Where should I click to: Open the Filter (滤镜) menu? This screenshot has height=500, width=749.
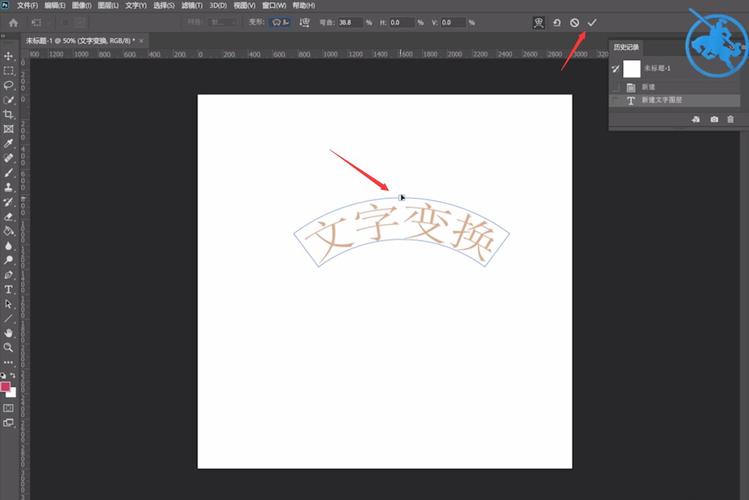(x=192, y=5)
